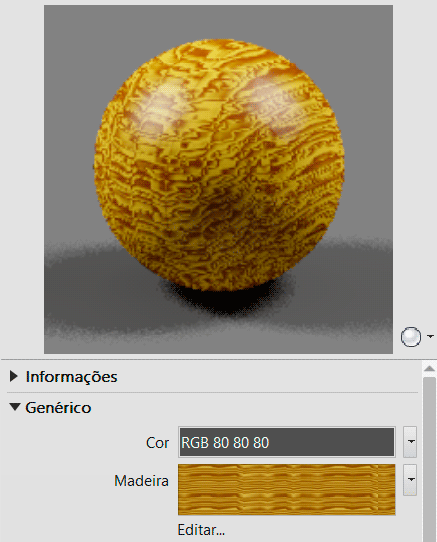Click the sphere preview shape icon

(x=411, y=337)
